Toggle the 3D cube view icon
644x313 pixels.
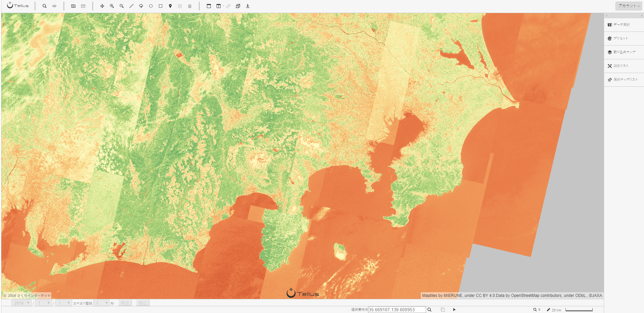click(238, 6)
